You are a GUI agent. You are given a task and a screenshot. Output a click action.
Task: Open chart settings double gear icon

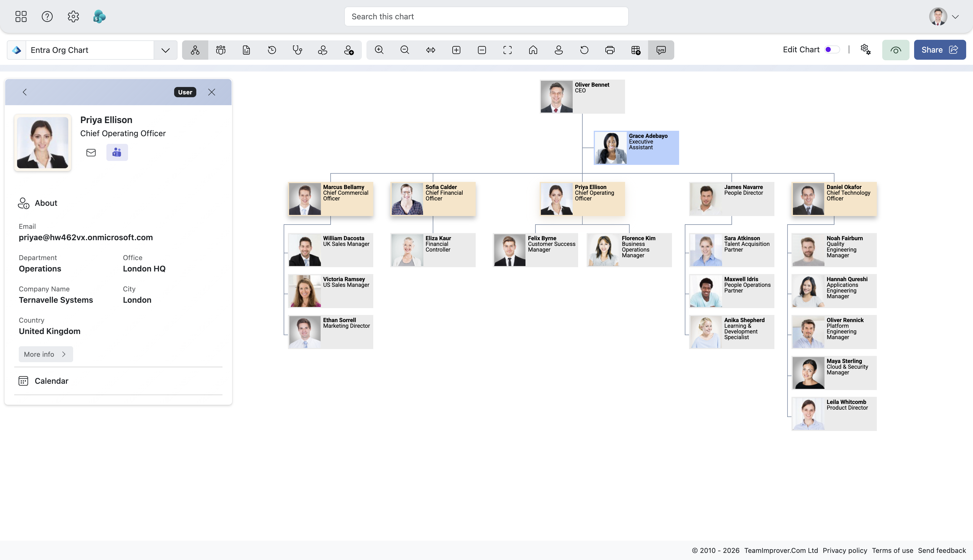(x=866, y=50)
